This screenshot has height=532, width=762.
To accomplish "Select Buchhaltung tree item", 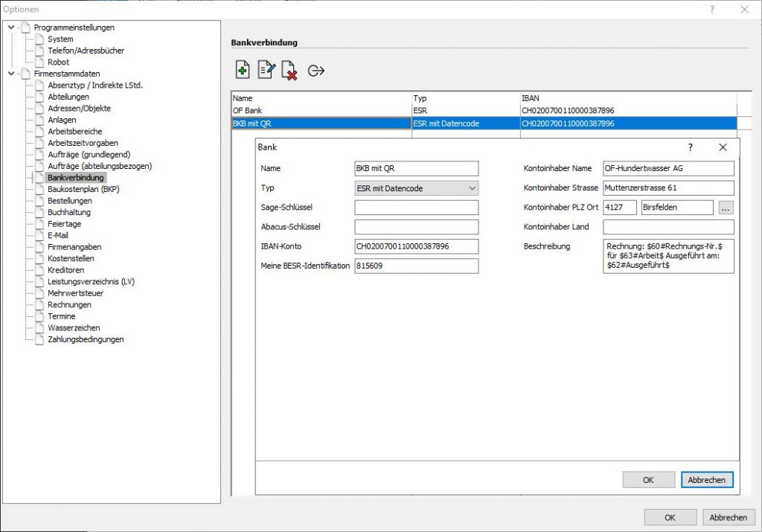I will (x=69, y=212).
